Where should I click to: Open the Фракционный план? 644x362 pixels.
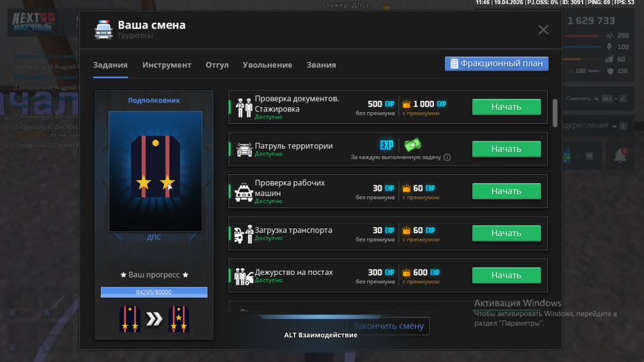point(496,64)
